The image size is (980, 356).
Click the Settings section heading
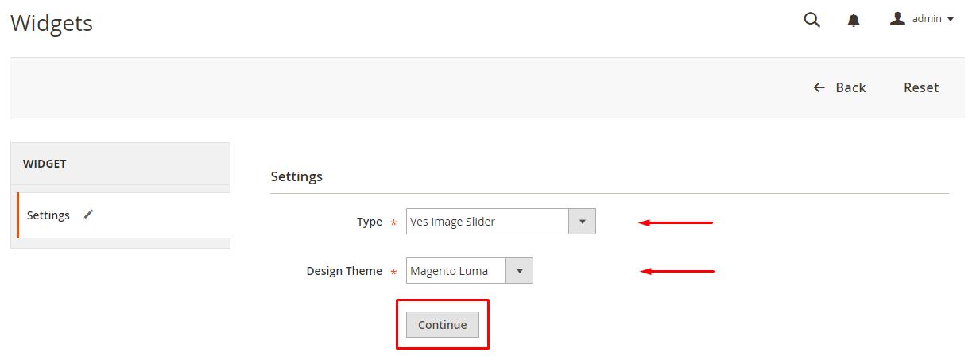[x=296, y=176]
